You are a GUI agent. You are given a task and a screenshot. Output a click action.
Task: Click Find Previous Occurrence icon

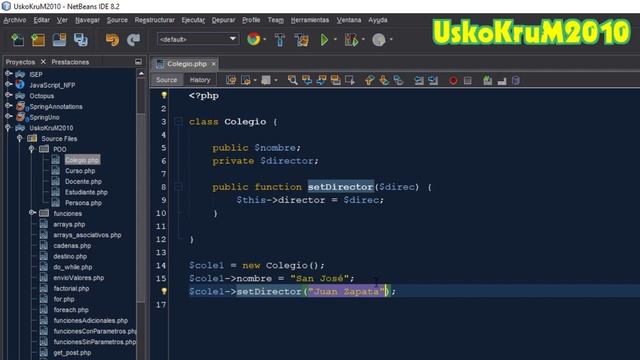[307, 80]
